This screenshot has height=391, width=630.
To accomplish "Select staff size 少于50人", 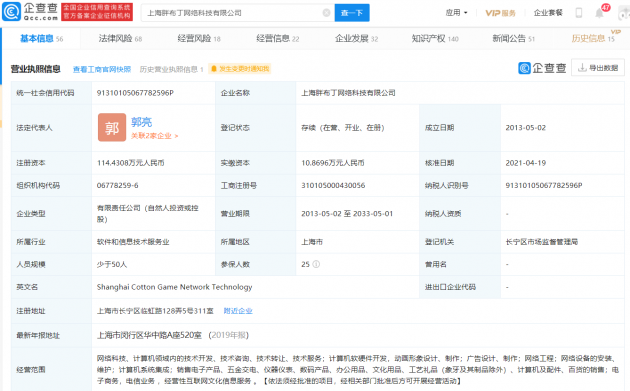I will pos(112,264).
